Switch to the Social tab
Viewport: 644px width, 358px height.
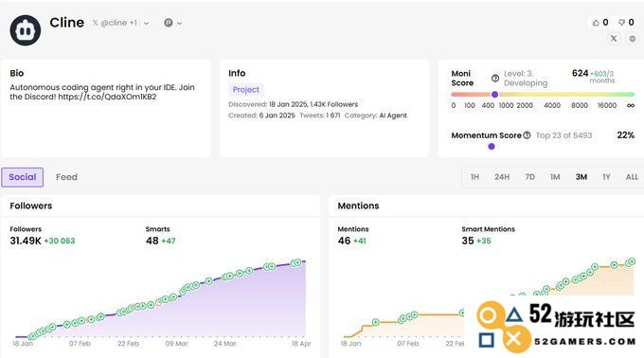coord(22,177)
